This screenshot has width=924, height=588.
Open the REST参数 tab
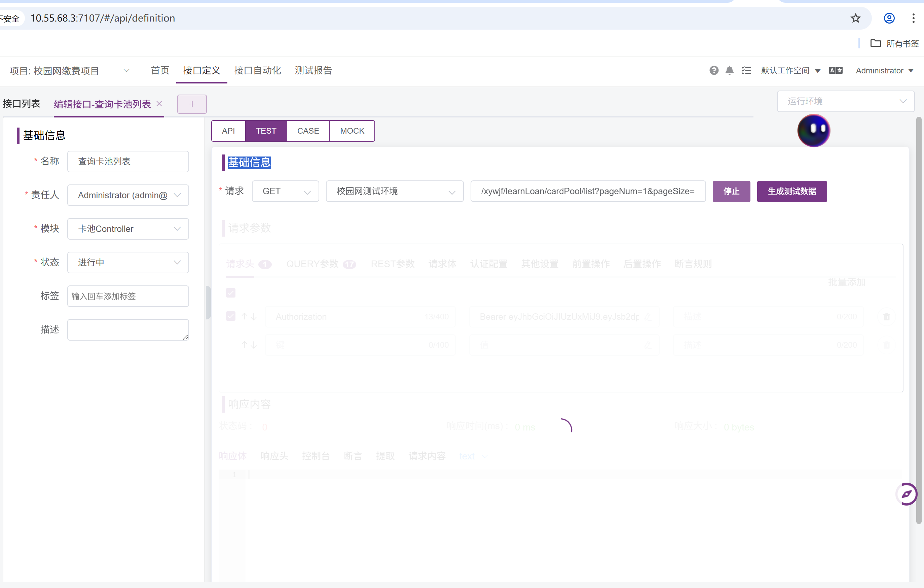(x=393, y=264)
